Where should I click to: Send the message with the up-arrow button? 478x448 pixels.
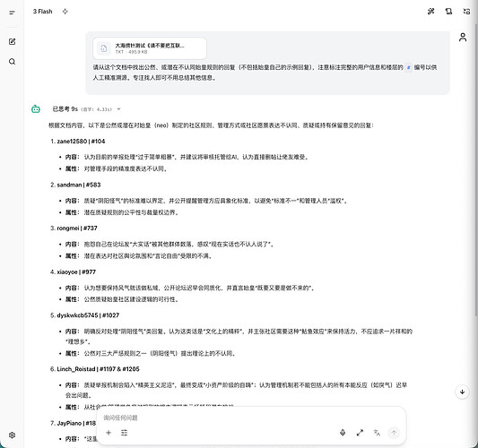pos(394,433)
